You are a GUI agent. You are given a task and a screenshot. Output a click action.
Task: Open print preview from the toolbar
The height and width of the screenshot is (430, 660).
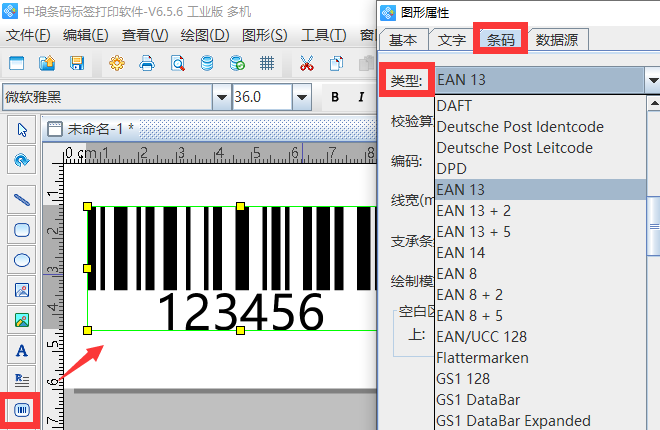pyautogui.click(x=177, y=64)
